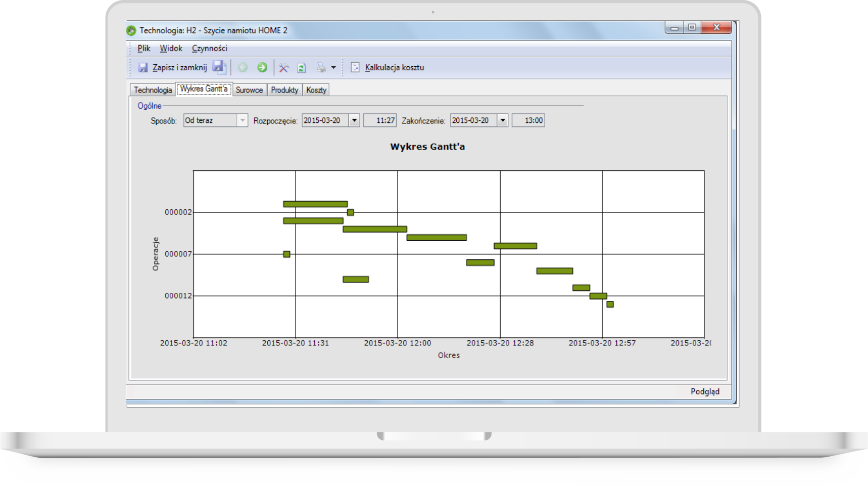This screenshot has width=868, height=489.
Task: Click the 000007 axis label
Action: click(x=178, y=254)
